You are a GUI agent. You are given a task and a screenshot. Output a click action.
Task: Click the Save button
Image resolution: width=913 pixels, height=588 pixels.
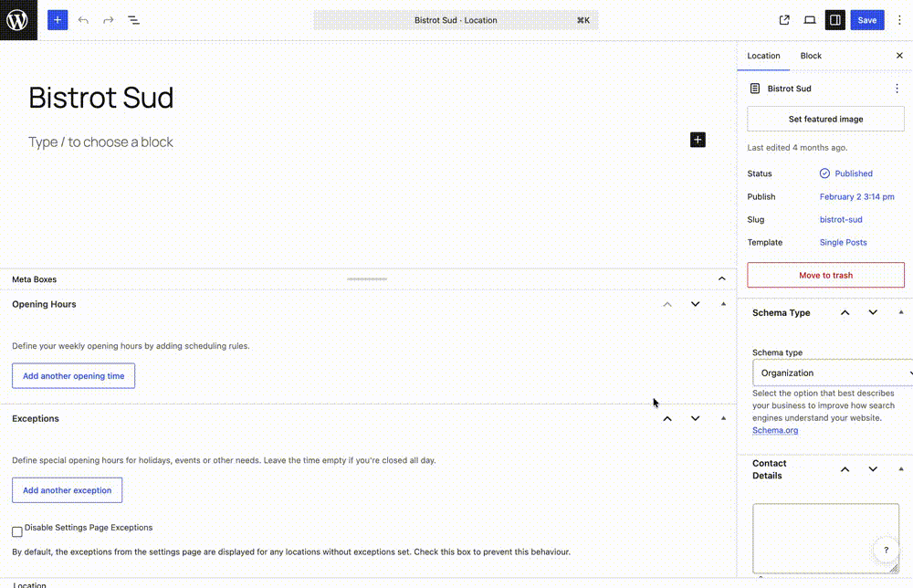click(867, 20)
